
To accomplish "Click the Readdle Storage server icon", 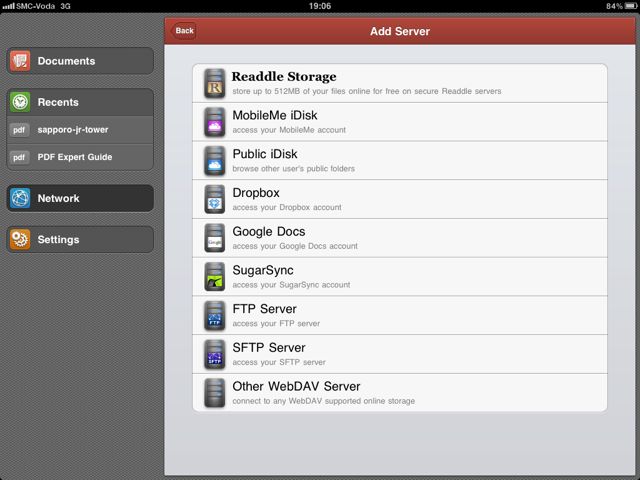I will (215, 84).
